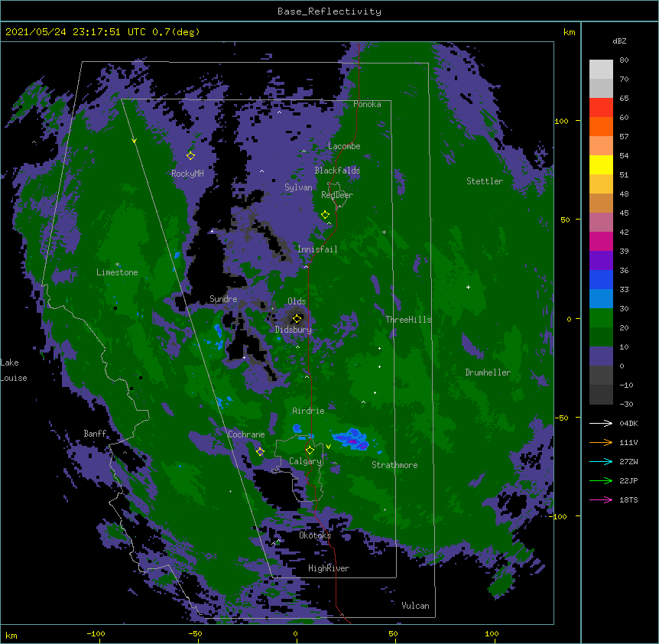Click the RedDeer city label
This screenshot has width=659, height=644.
pos(337,194)
